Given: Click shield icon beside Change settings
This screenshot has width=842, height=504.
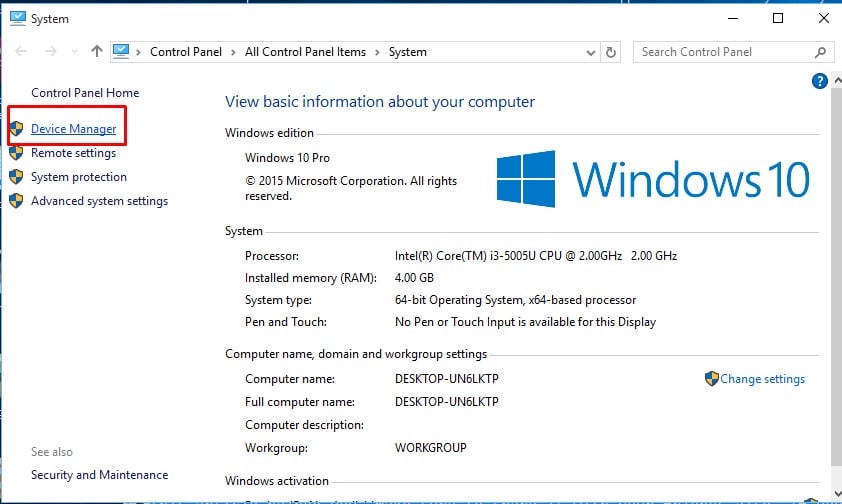Looking at the screenshot, I should [x=712, y=378].
